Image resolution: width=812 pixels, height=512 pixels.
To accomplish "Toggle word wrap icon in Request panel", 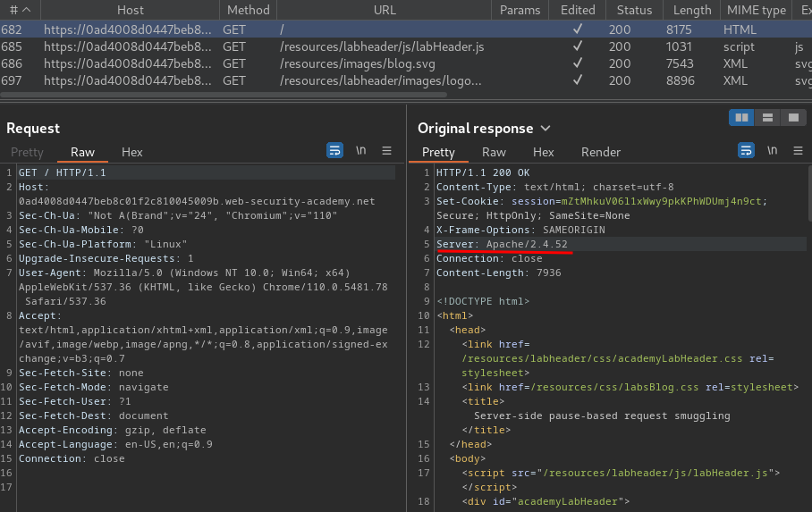I will click(334, 151).
